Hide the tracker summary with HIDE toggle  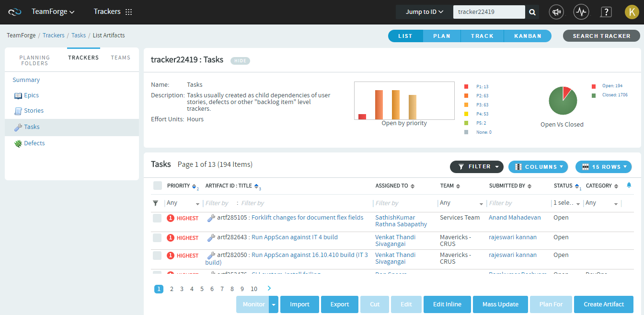tap(240, 60)
